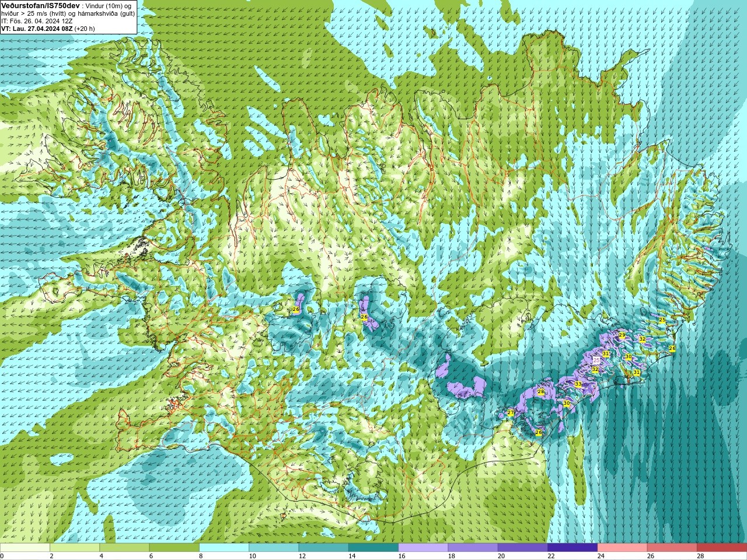Click the yellow gust label 25

pyautogui.click(x=662, y=320)
